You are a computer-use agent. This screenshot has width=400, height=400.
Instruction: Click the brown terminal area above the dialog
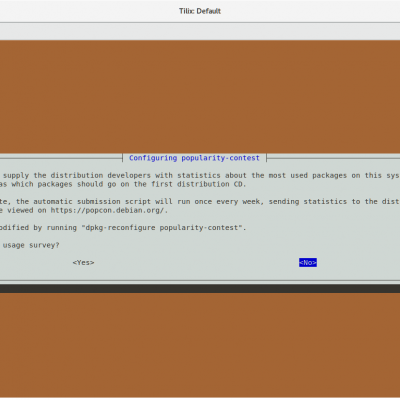(x=200, y=97)
